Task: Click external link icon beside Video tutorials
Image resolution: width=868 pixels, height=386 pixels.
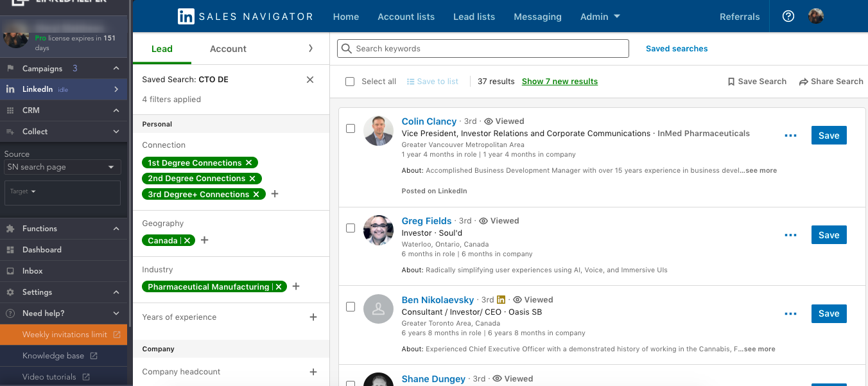Action: point(85,377)
